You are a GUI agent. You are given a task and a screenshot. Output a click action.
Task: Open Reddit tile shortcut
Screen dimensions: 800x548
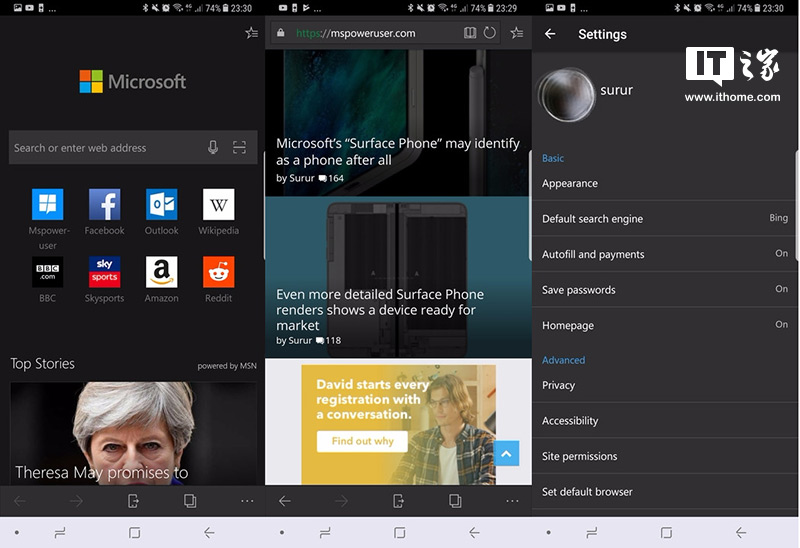(x=218, y=272)
